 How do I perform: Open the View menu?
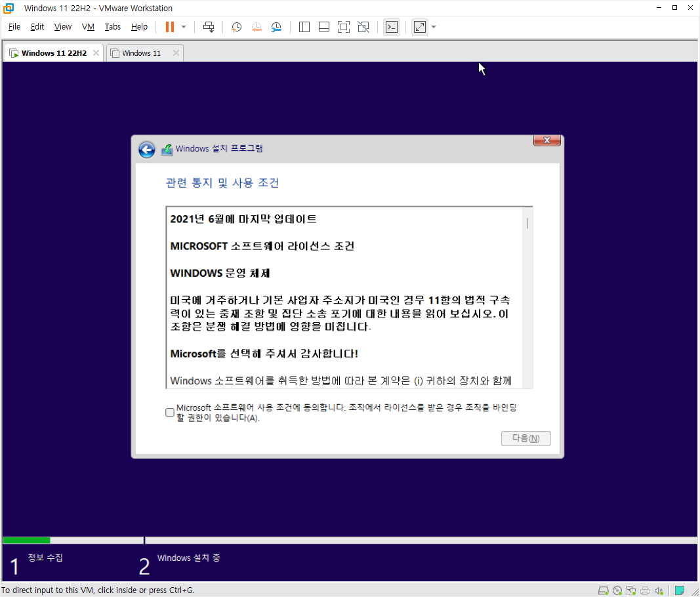coord(62,27)
